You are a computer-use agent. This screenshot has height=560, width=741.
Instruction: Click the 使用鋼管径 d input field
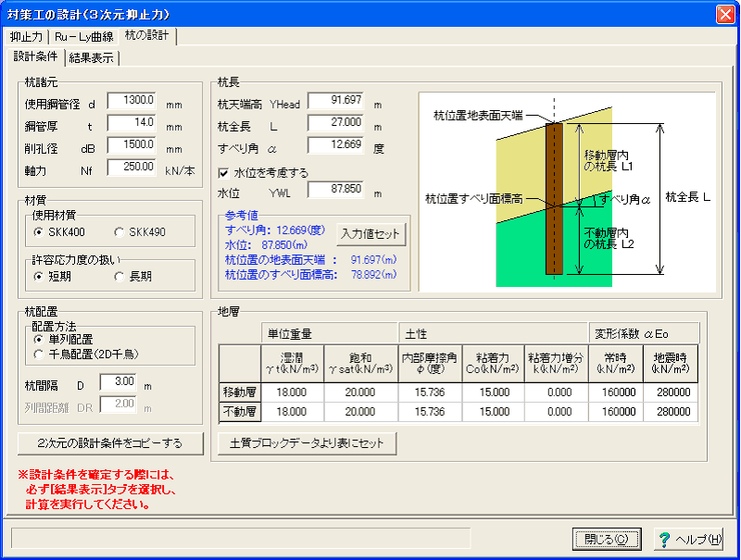tap(132, 100)
